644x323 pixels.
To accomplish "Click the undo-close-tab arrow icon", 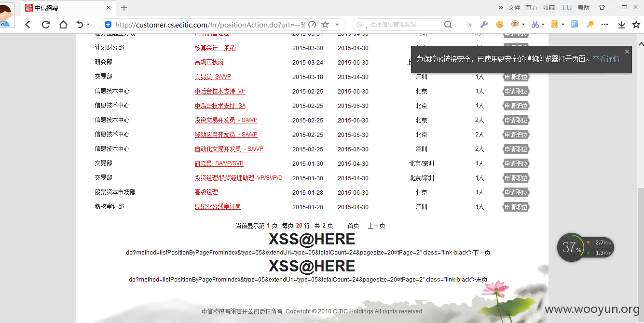I will coord(80,24).
